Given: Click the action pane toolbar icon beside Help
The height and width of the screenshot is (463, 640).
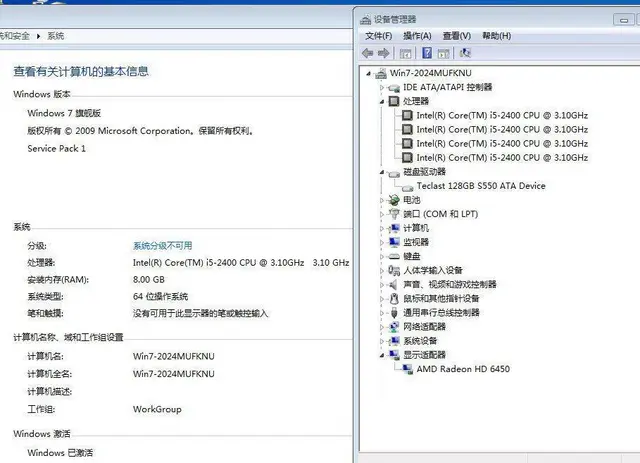Looking at the screenshot, I should pos(443,53).
